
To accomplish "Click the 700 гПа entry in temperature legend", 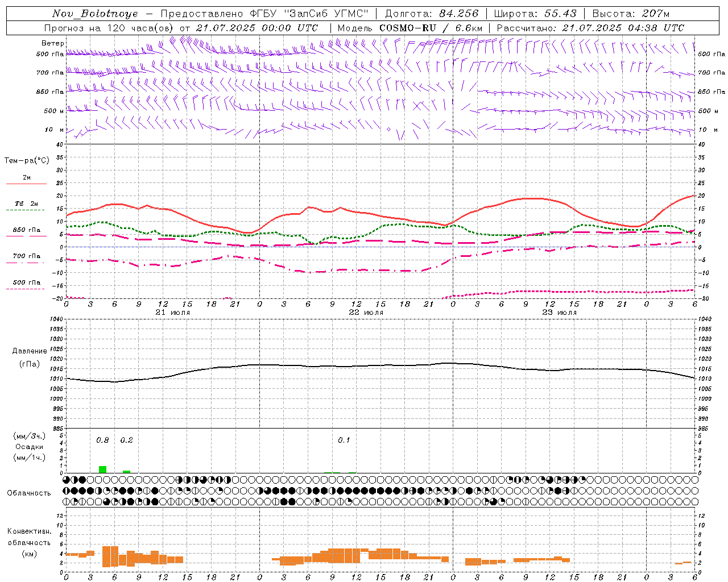I will pos(27,256).
